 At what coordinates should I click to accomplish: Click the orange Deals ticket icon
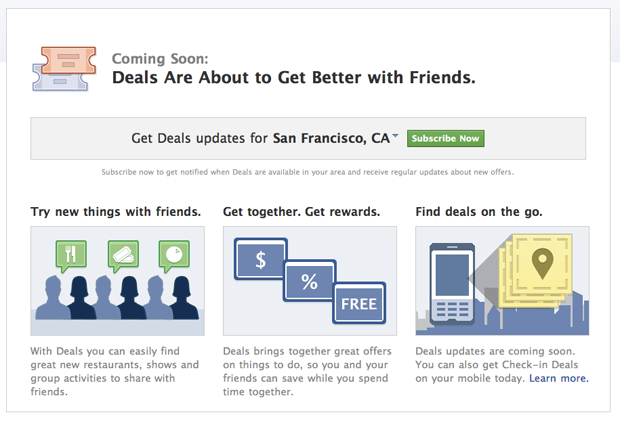[x=62, y=66]
